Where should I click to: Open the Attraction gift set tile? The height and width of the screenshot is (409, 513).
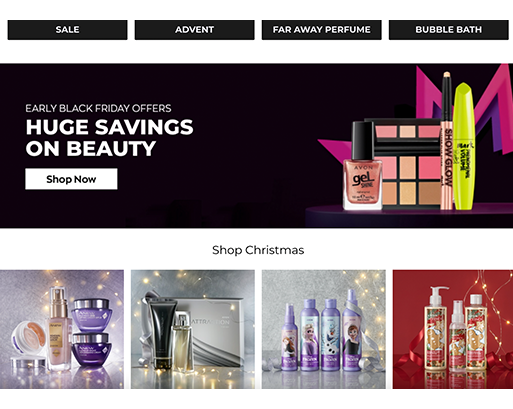coord(193,329)
